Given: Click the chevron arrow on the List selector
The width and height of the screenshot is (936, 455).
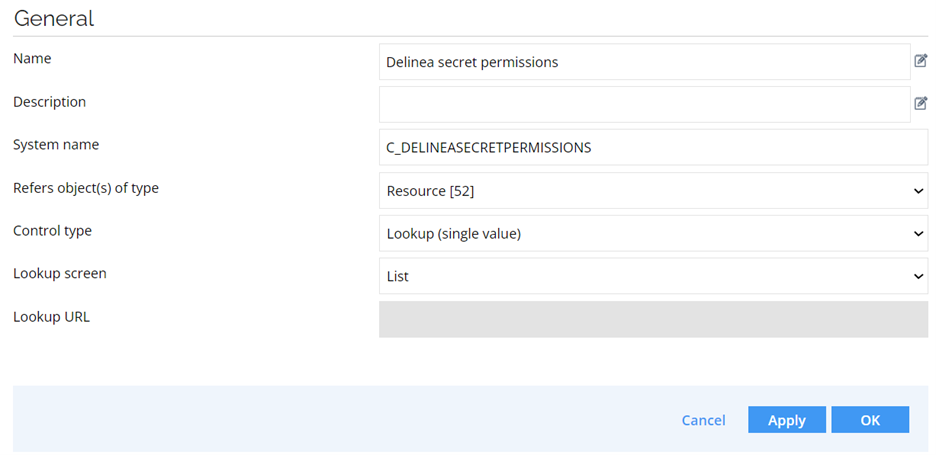Looking at the screenshot, I should click(919, 276).
